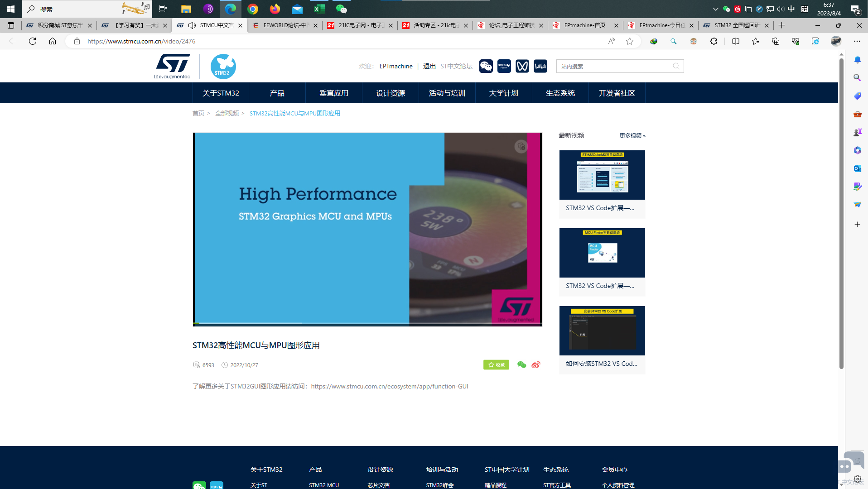Viewport: 868px width, 489px height.
Task: Launch Firefox from the taskbar
Action: (x=275, y=9)
